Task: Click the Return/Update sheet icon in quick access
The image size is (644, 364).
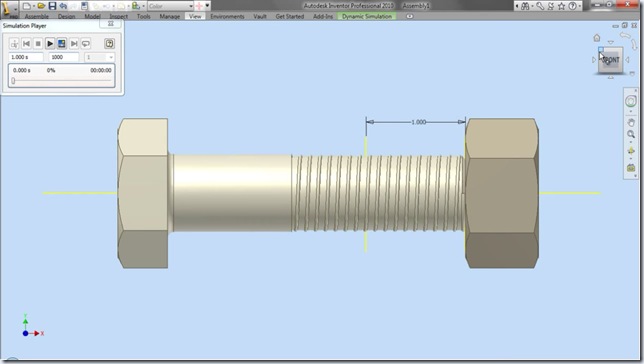Action: [x=84, y=6]
